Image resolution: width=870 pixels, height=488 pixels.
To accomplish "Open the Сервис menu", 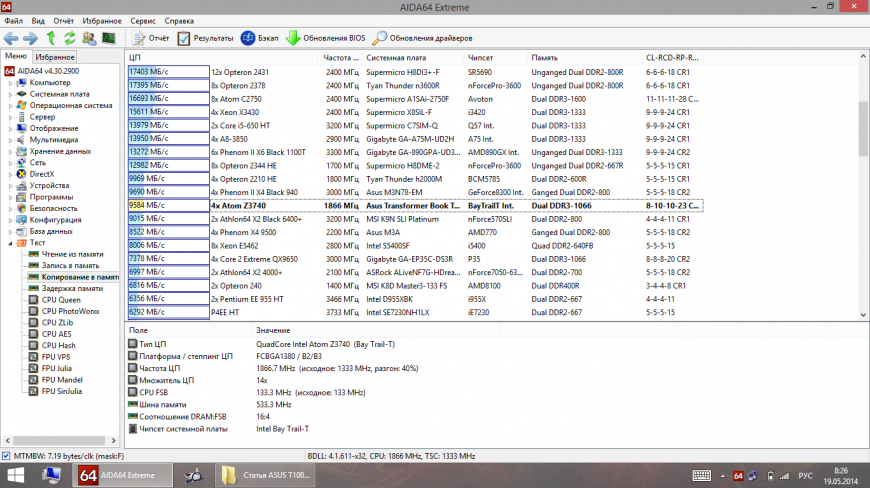I will (143, 21).
